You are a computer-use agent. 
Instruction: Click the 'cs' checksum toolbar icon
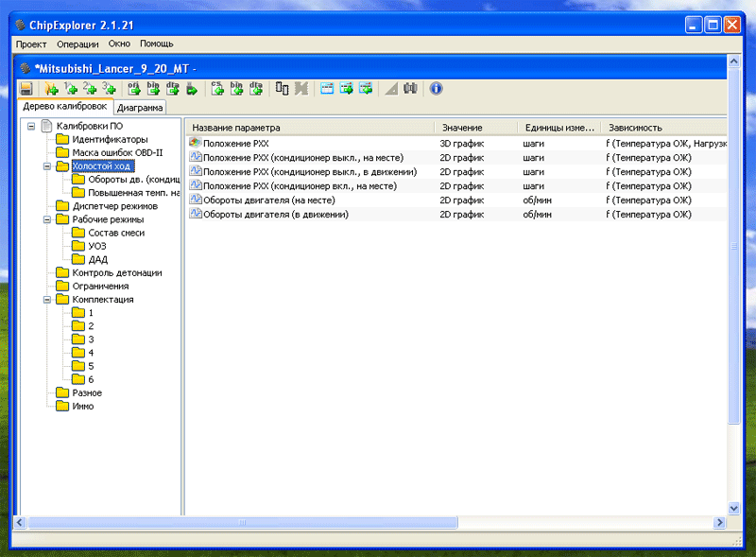coord(216,89)
